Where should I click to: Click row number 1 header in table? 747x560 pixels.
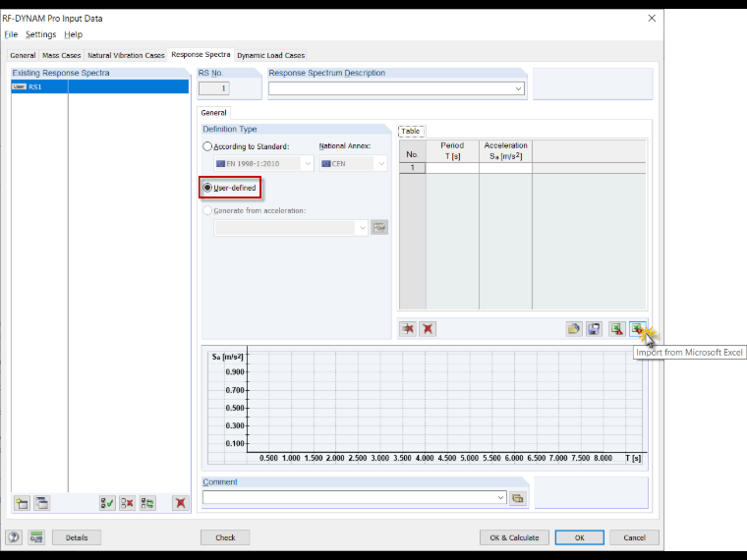tap(412, 168)
